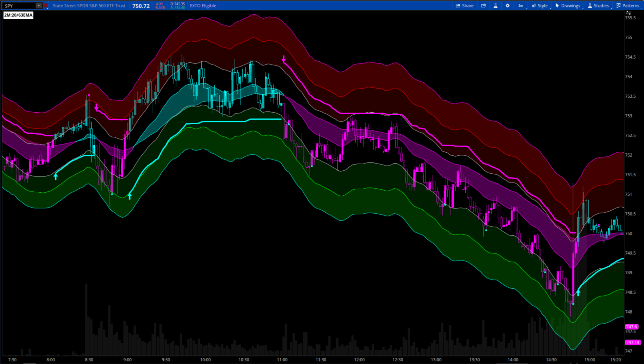The height and width of the screenshot is (364, 644).
Task: Click the Share button in the chart toolbar
Action: click(464, 6)
